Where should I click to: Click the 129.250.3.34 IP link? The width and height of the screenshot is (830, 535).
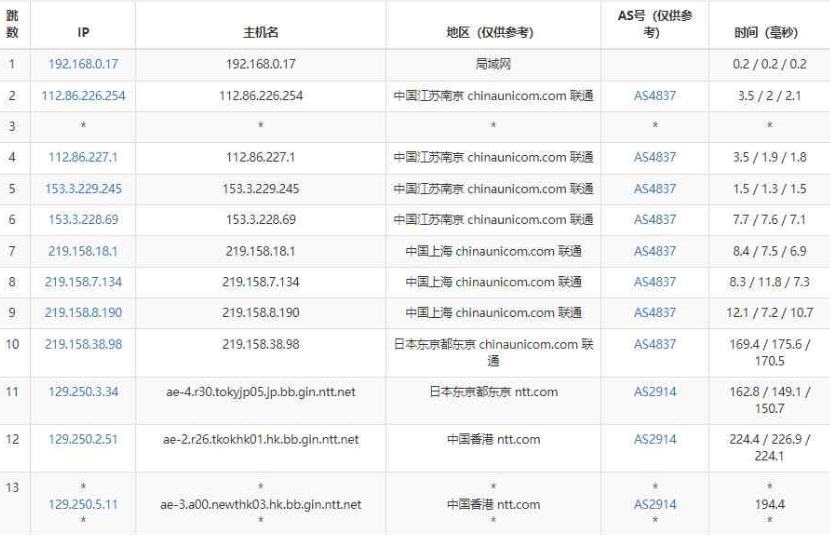[x=83, y=392]
